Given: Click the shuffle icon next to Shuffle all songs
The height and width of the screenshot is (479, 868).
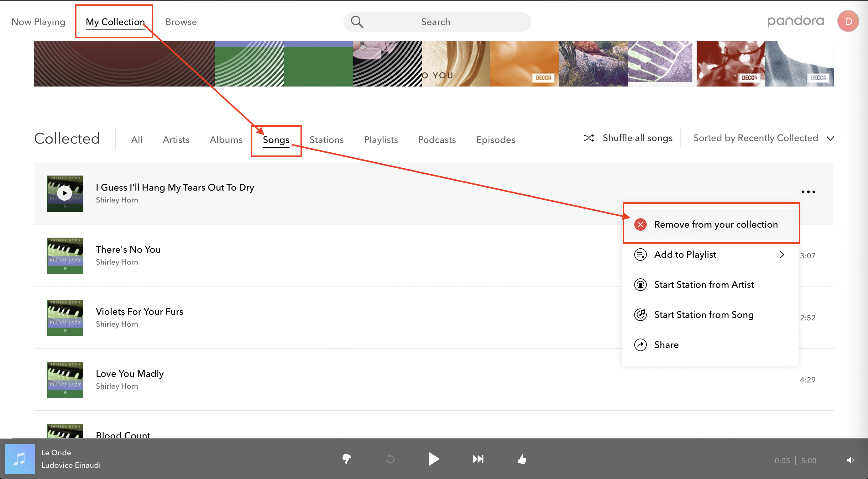Looking at the screenshot, I should [x=589, y=138].
